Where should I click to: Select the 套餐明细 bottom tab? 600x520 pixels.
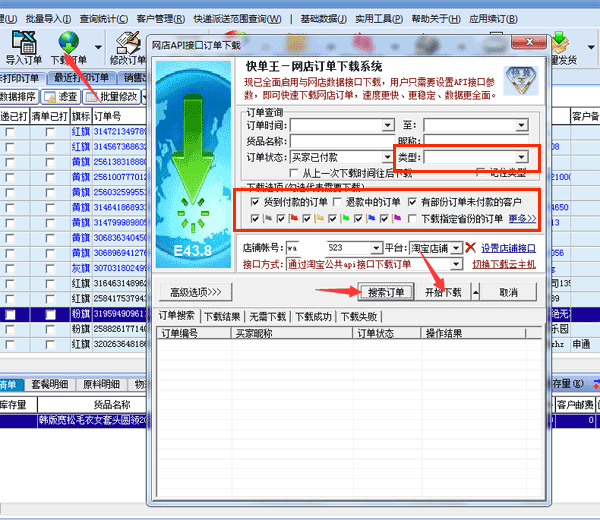click(50, 384)
